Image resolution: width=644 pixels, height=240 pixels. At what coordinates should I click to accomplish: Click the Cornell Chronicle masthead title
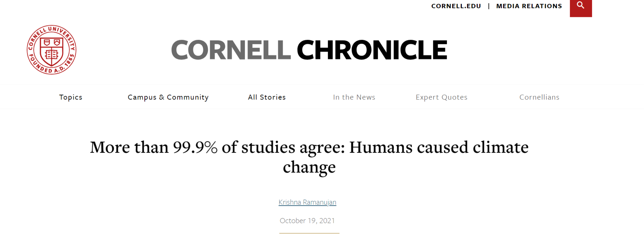309,50
